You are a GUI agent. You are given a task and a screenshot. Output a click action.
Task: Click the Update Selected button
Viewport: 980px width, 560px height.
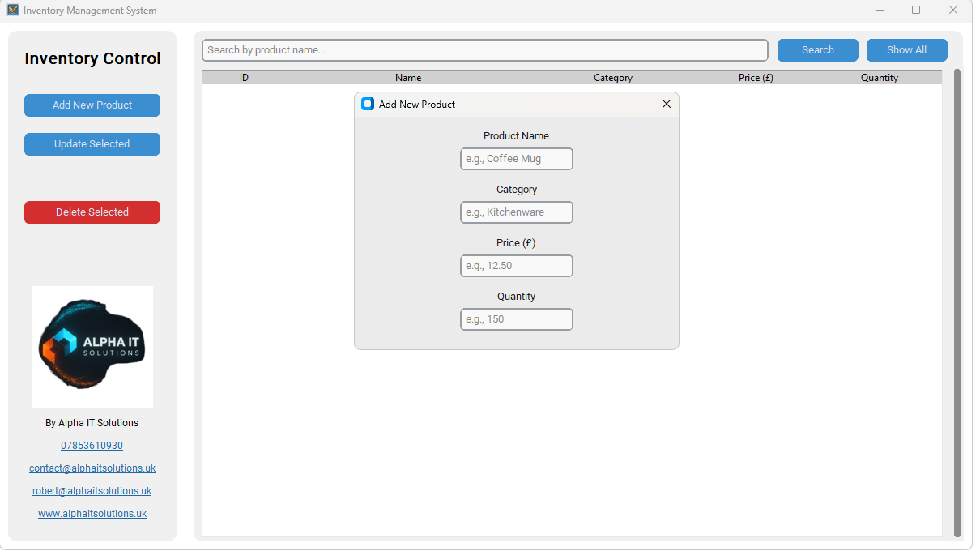[92, 143]
